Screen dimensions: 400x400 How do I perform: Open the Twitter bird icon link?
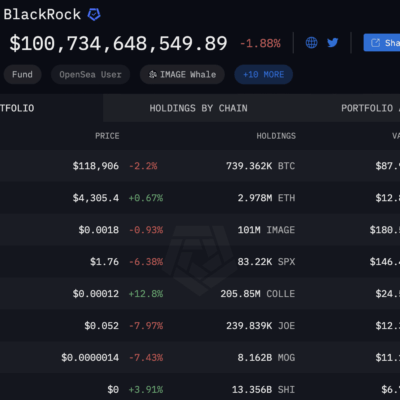tap(333, 42)
